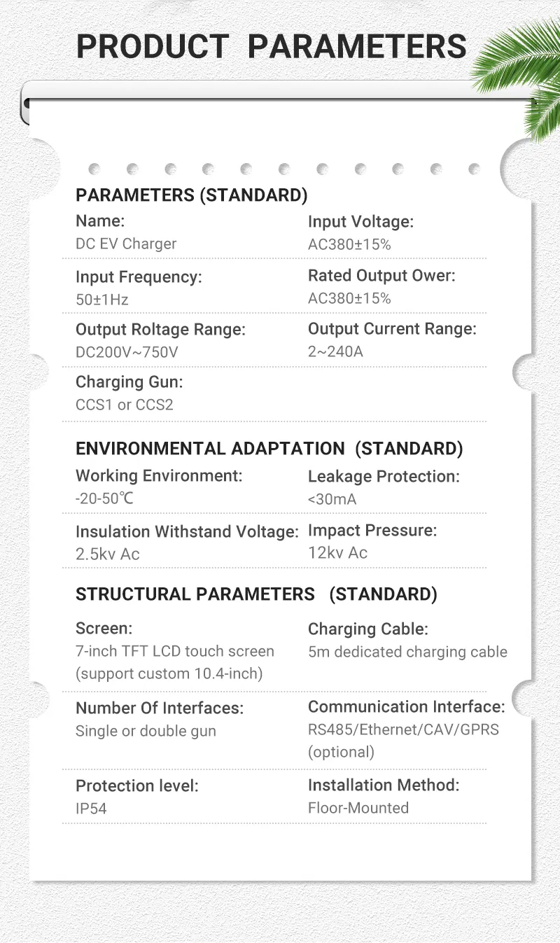560x943 pixels.
Task: Click the PRODUCT PARAMETERS title
Action: (271, 47)
